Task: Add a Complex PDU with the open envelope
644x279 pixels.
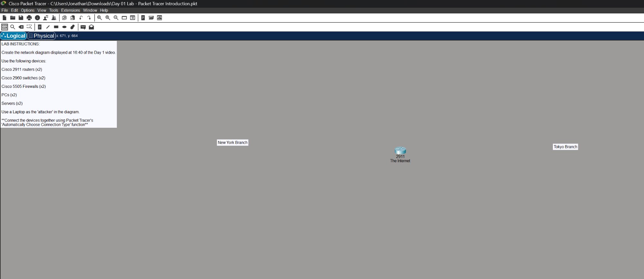Action: pyautogui.click(x=91, y=27)
